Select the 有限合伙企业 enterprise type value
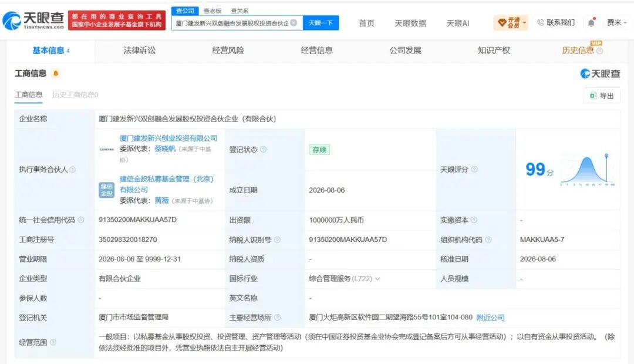The image size is (634, 364). (120, 279)
